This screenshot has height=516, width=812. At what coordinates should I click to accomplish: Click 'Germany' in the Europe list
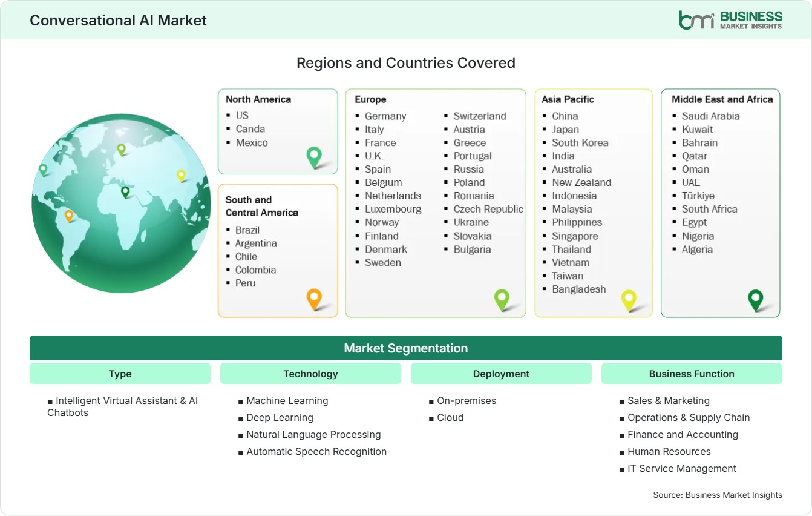385,116
